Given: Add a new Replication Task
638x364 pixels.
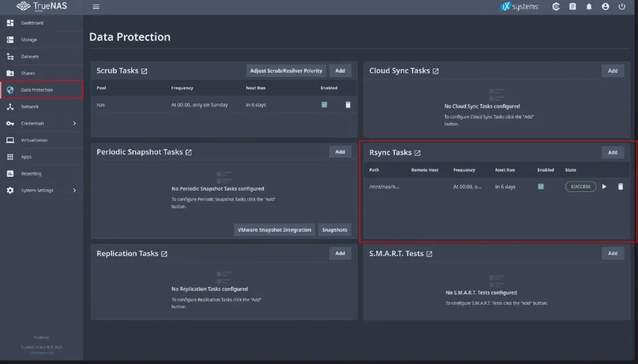Looking at the screenshot, I should coord(340,253).
